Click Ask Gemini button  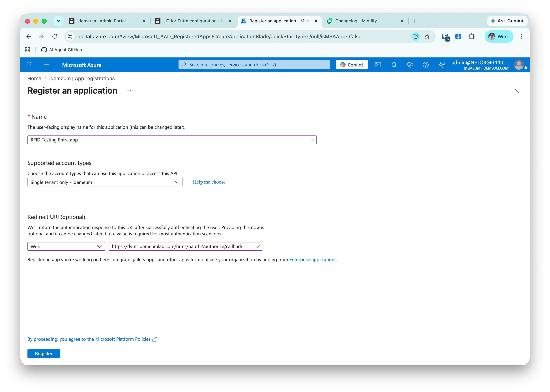(x=507, y=21)
